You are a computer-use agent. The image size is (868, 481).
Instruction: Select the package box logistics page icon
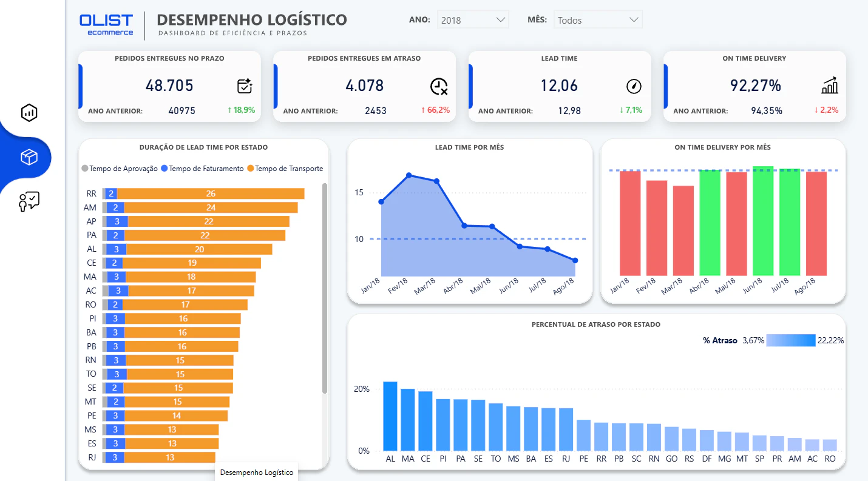(29, 158)
